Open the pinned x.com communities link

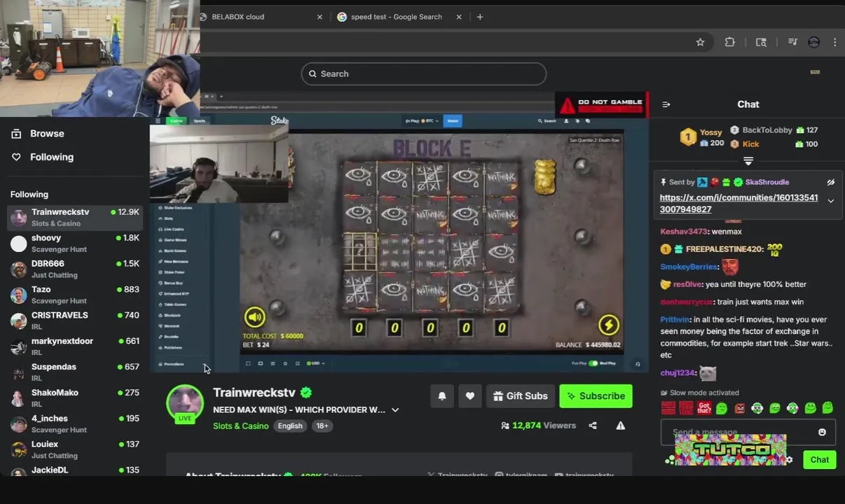point(738,204)
